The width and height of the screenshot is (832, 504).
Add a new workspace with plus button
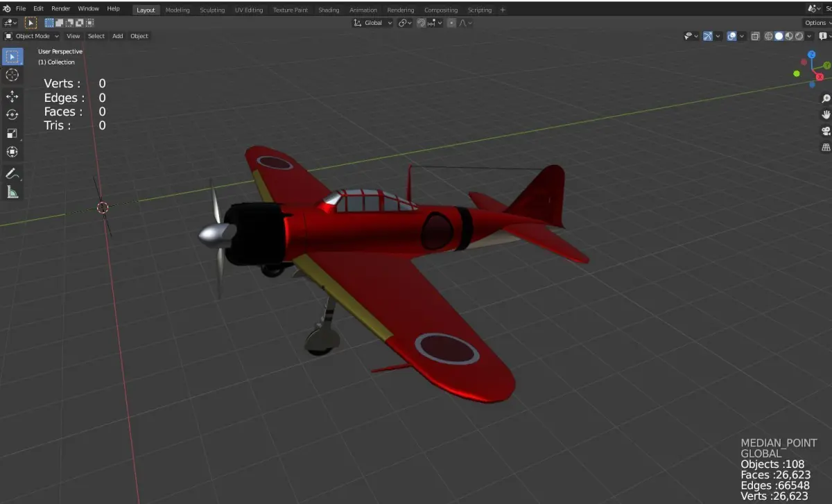(x=503, y=10)
